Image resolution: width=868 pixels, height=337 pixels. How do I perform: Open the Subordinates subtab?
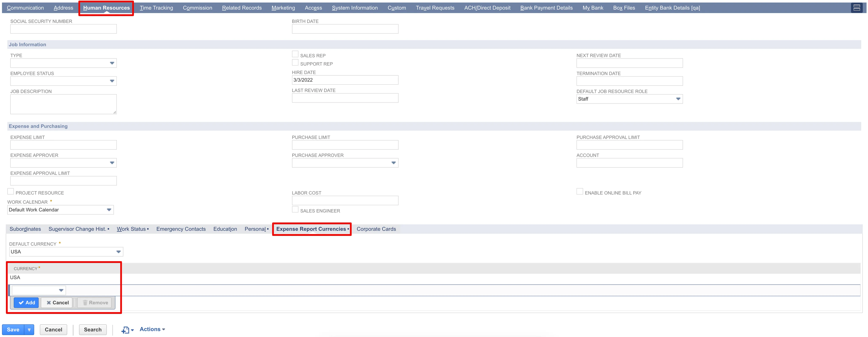coord(25,229)
